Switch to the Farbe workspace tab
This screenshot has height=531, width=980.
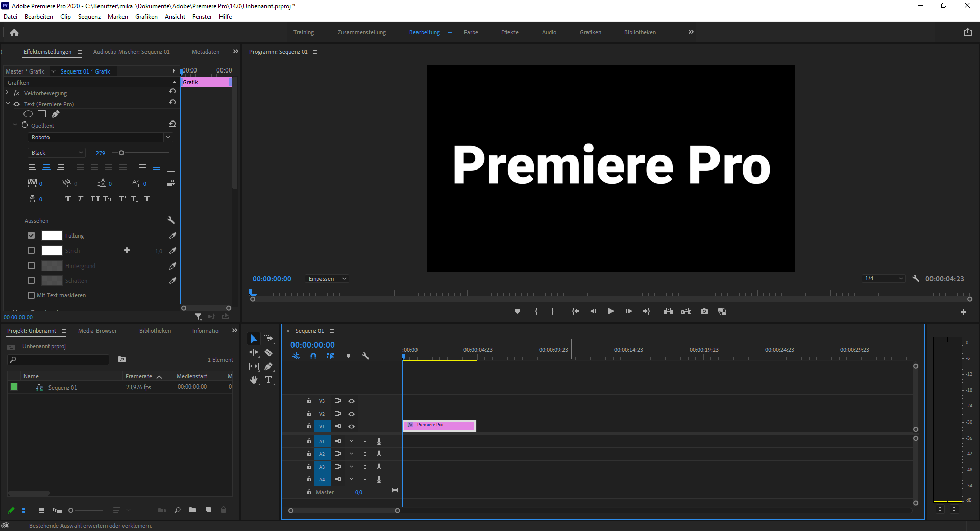point(471,32)
